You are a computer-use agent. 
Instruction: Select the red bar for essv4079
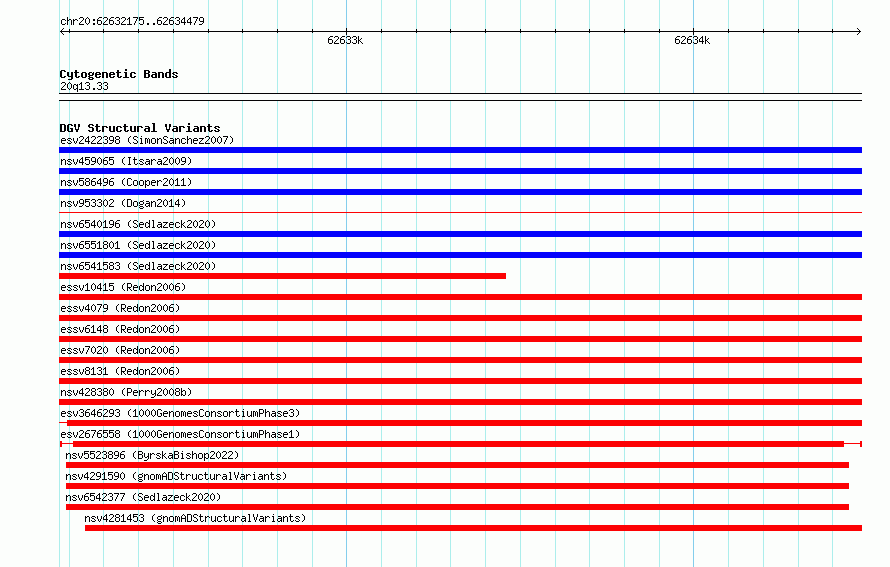coord(460,318)
